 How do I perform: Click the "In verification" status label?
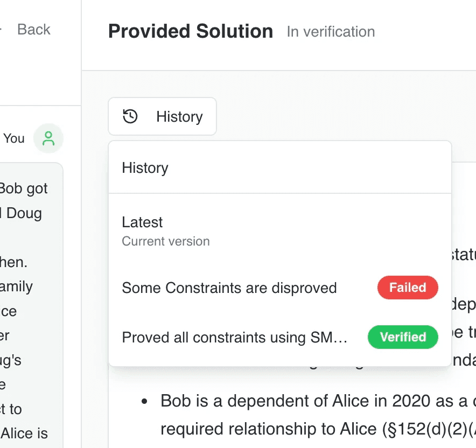click(x=331, y=32)
